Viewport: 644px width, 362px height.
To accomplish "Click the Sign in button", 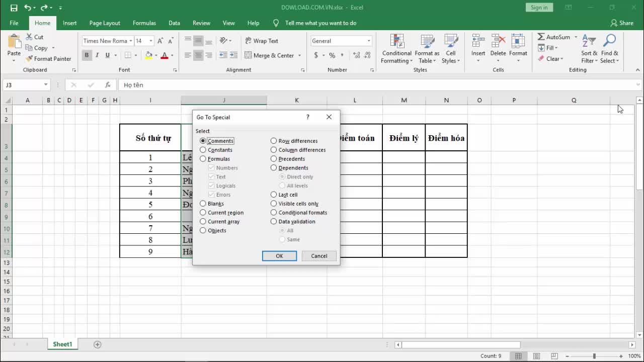I will pos(539,8).
